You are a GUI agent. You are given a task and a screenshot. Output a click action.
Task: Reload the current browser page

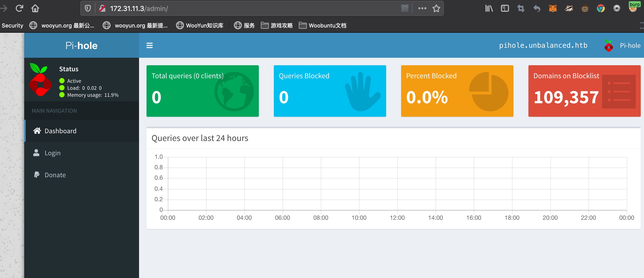(19, 8)
